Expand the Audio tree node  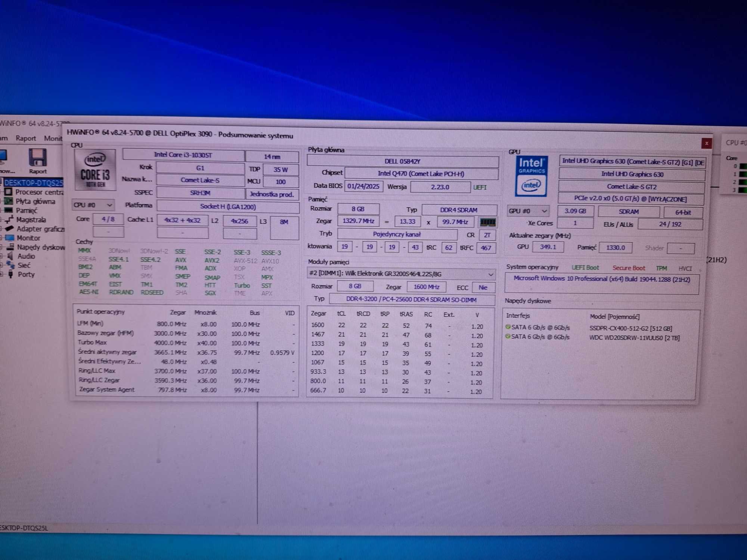pyautogui.click(x=2, y=256)
